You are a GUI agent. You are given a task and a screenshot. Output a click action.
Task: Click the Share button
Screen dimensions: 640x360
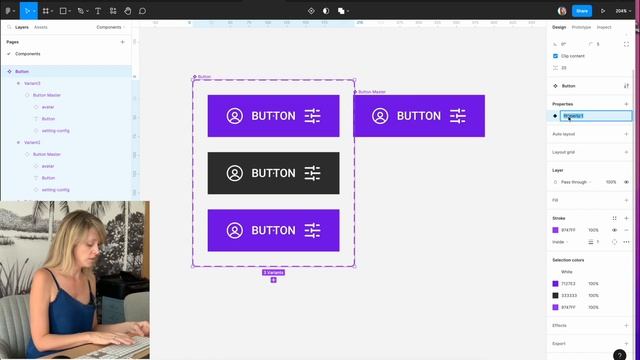(x=582, y=11)
